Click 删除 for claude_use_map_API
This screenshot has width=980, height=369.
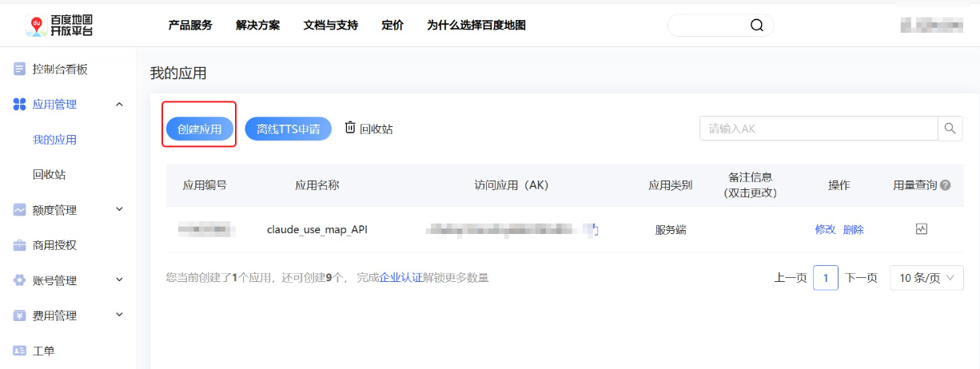pyautogui.click(x=854, y=229)
